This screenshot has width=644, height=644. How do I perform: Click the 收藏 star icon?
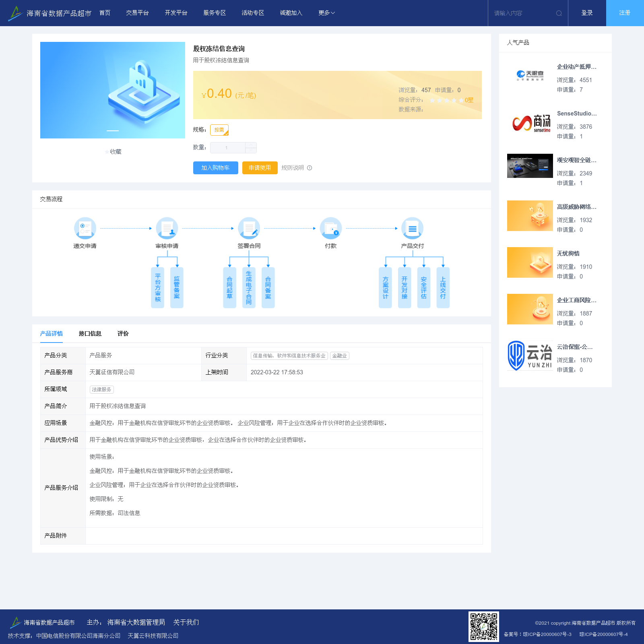107,152
